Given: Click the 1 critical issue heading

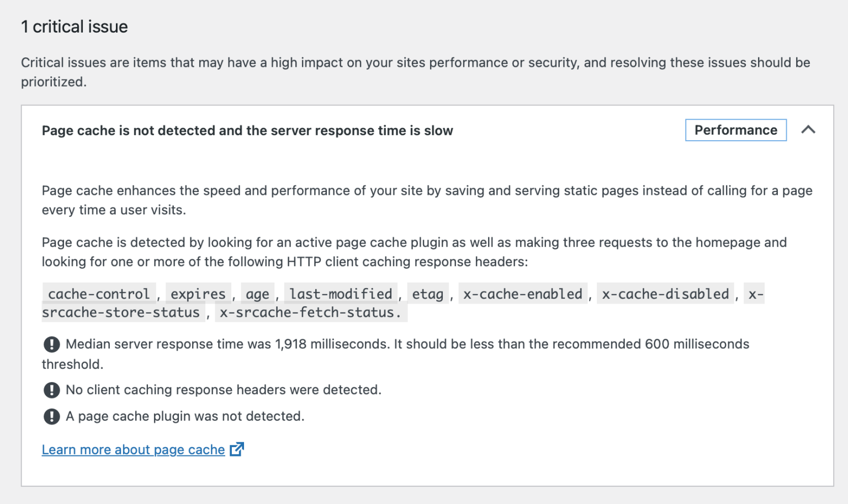Looking at the screenshot, I should 75,26.
